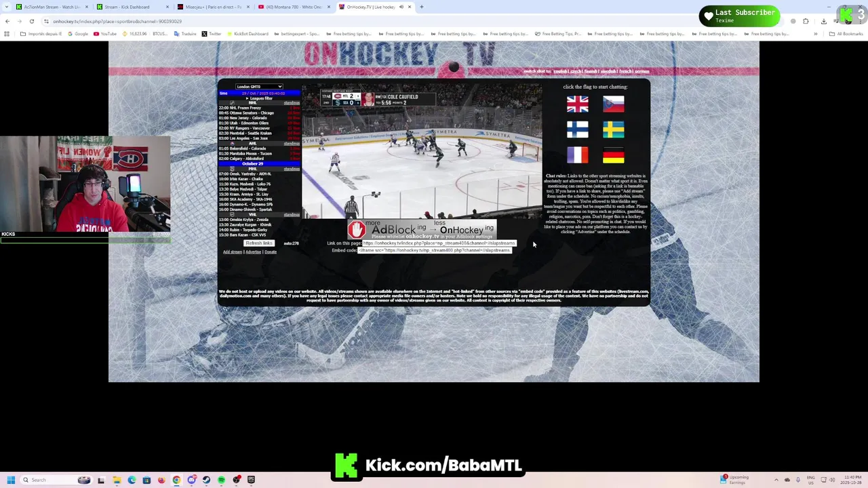Reload the page with refresh icon
868x488 pixels.
click(x=31, y=21)
